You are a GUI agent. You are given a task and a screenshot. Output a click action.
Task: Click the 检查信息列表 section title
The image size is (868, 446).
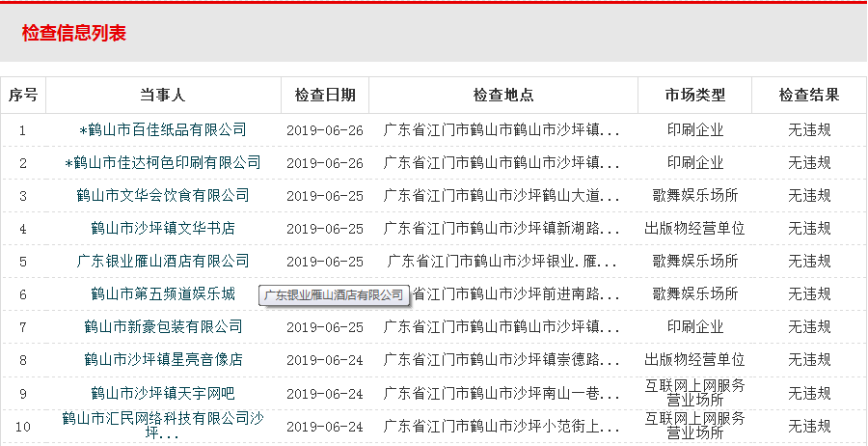(74, 33)
